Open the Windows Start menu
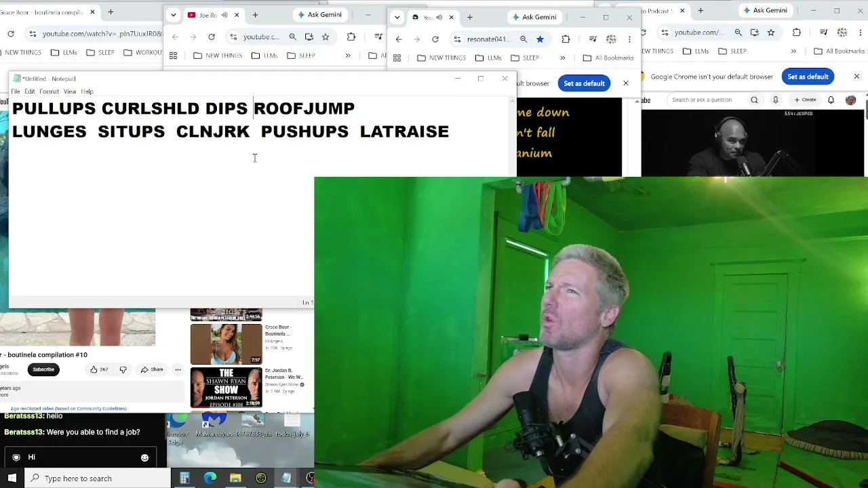Screen dimensions: 868x488 [12, 478]
